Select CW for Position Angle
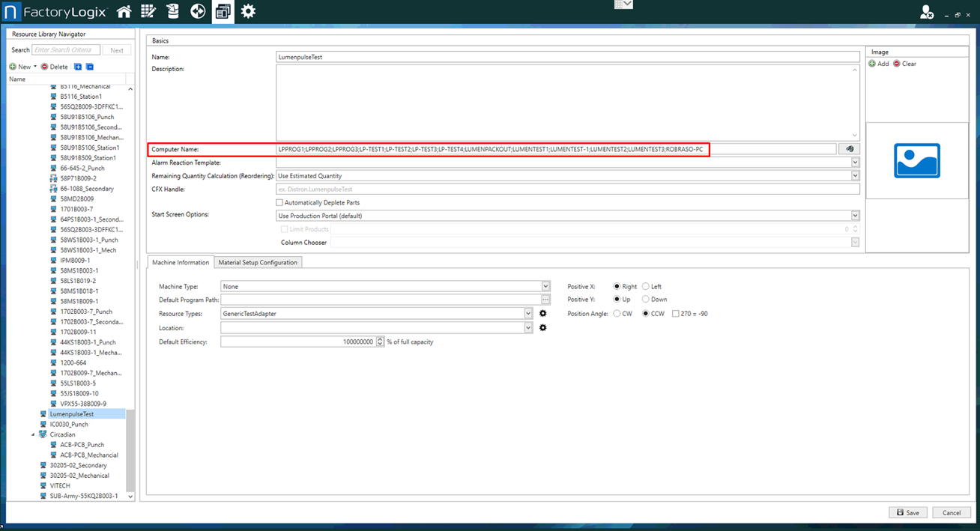This screenshot has width=980, height=531. point(617,314)
